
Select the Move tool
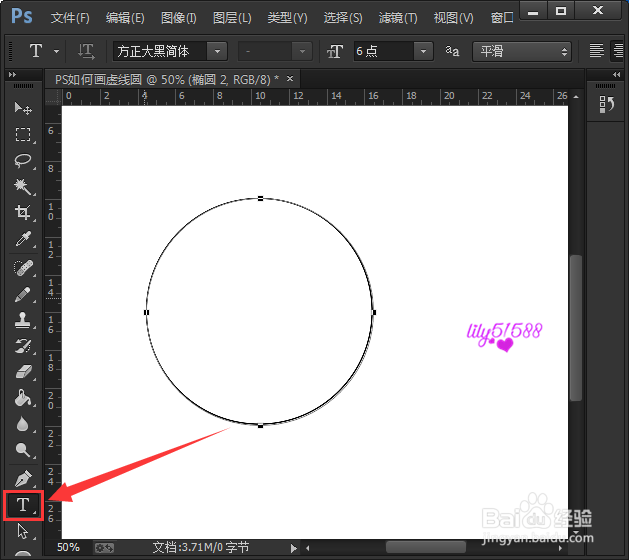(x=23, y=108)
